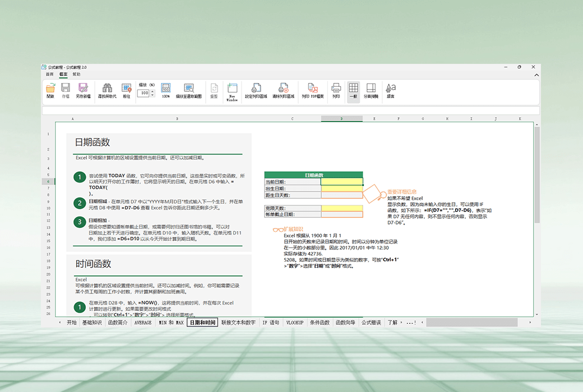Open the 首頁 (Home) ribbon tab
The width and height of the screenshot is (583, 392).
49,74
